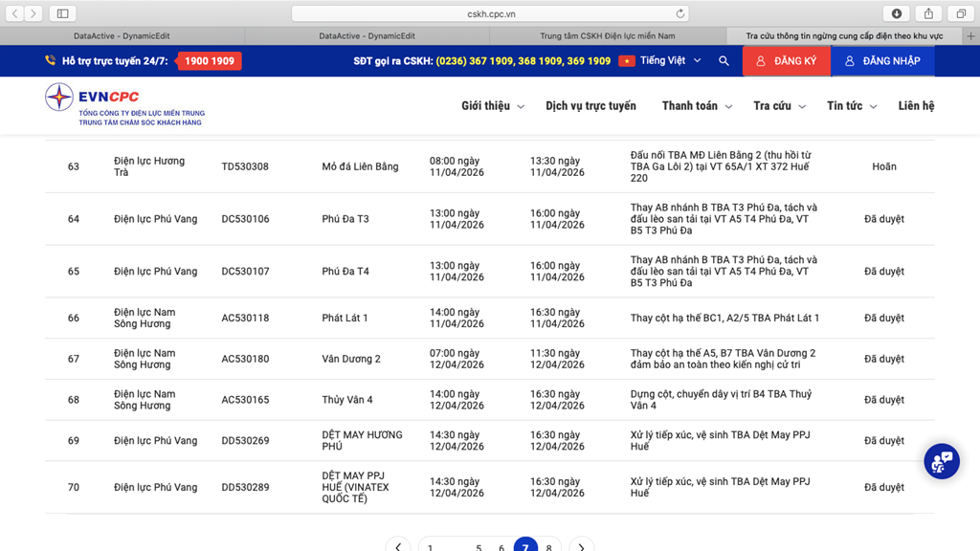Image resolution: width=980 pixels, height=551 pixels.
Task: Show all tabs using Safari's tab overview icon
Action: click(x=960, y=13)
